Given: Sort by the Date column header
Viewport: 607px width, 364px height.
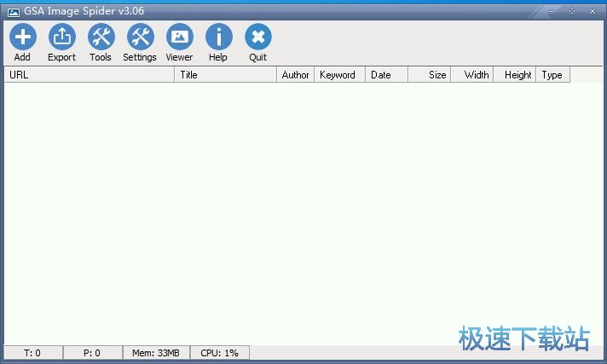Looking at the screenshot, I should pyautogui.click(x=387, y=75).
